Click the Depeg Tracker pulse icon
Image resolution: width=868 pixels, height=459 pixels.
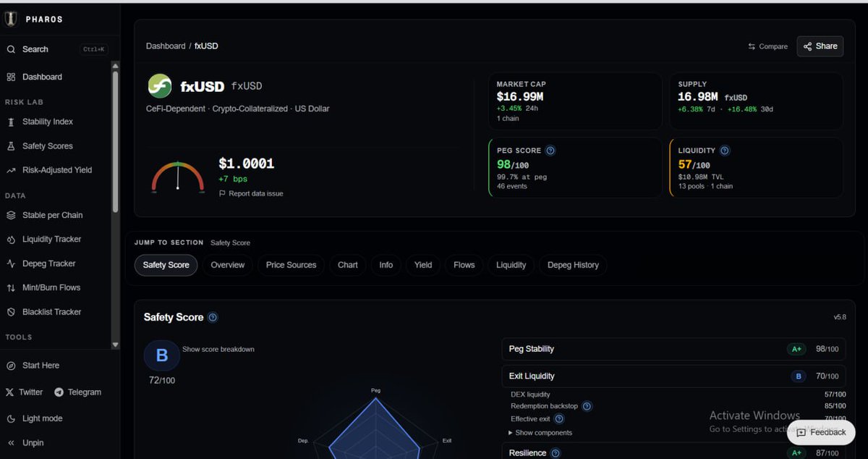[x=11, y=264]
